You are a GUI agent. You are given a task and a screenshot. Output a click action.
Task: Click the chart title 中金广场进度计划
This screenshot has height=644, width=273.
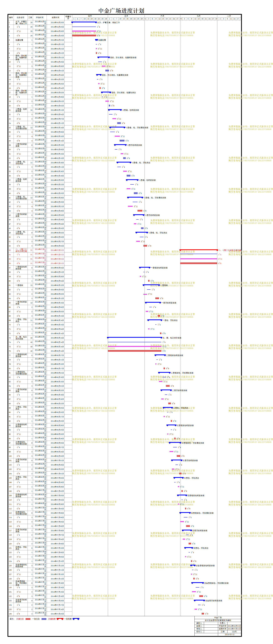[x=121, y=10]
